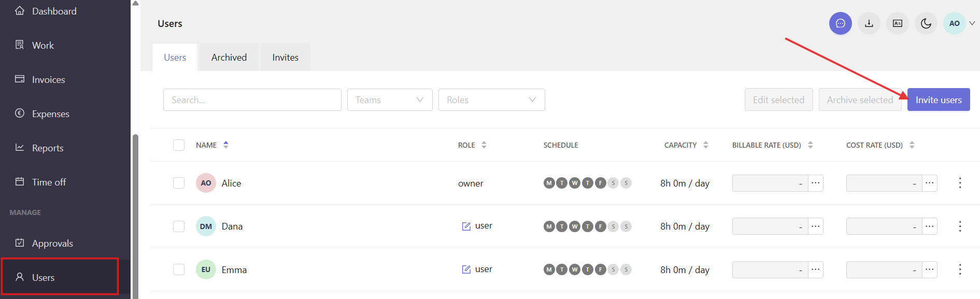Switch to the Invites tab

286,58
